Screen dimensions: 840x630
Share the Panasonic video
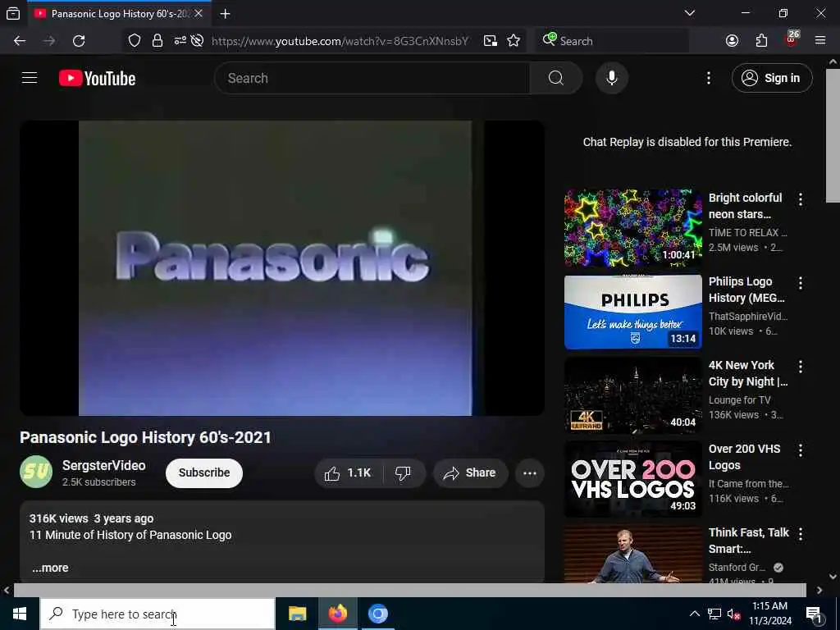click(x=470, y=473)
